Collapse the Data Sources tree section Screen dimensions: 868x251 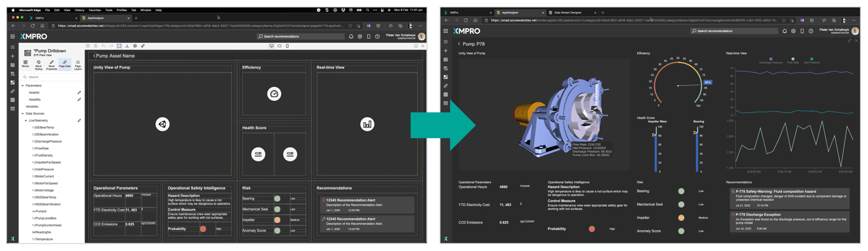(22, 114)
